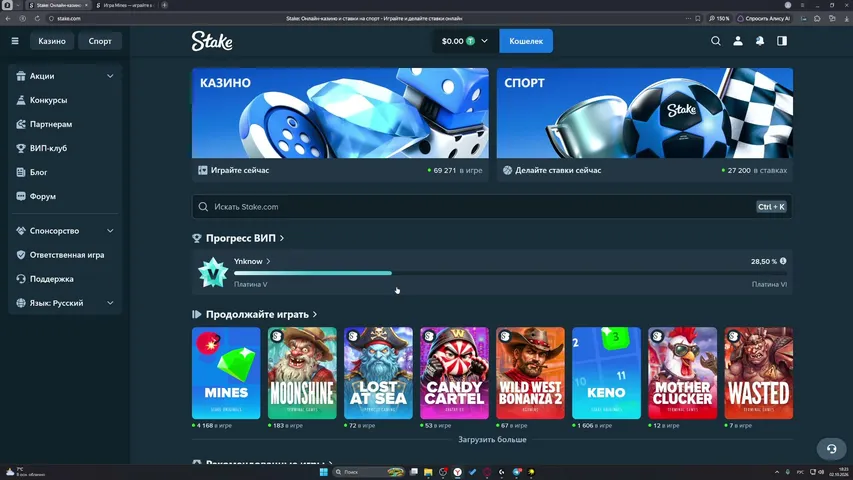Select Форум in the sidebar

coord(42,196)
